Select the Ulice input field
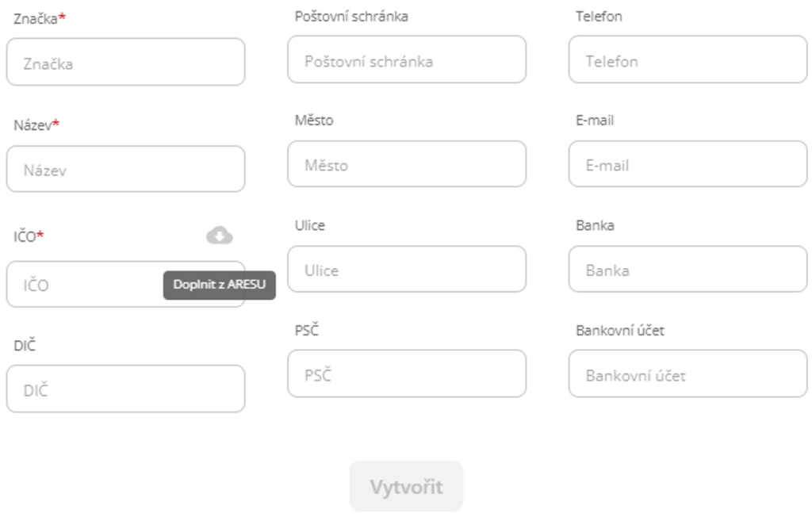Viewport: 812px width, 521px height. click(x=406, y=270)
